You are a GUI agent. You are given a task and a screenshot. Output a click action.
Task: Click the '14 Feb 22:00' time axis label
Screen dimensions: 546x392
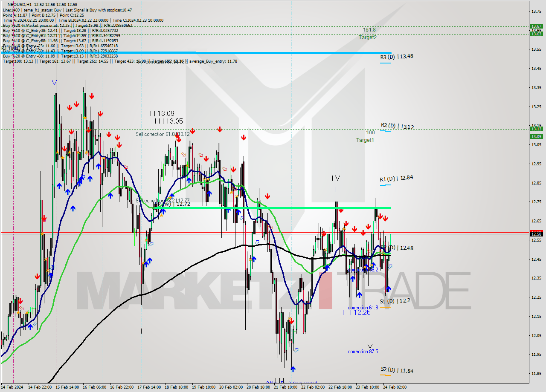click(x=41, y=387)
